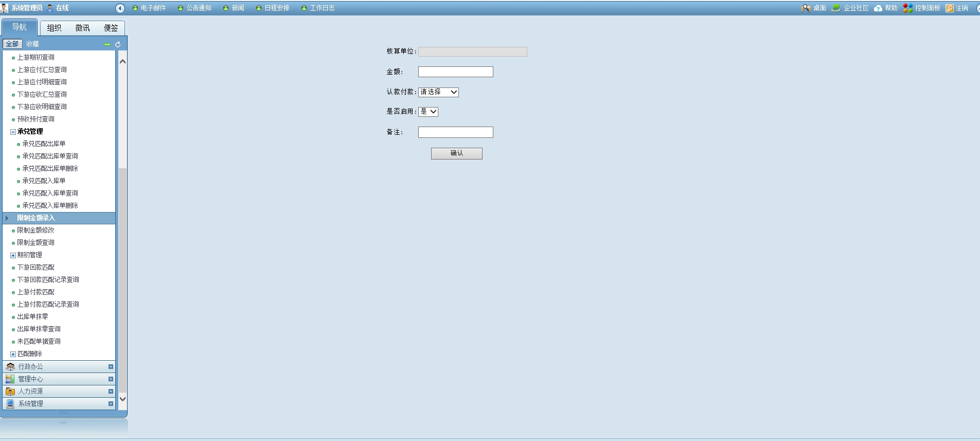Open the 是否启用 dropdown
980x441 pixels.
pyautogui.click(x=428, y=112)
